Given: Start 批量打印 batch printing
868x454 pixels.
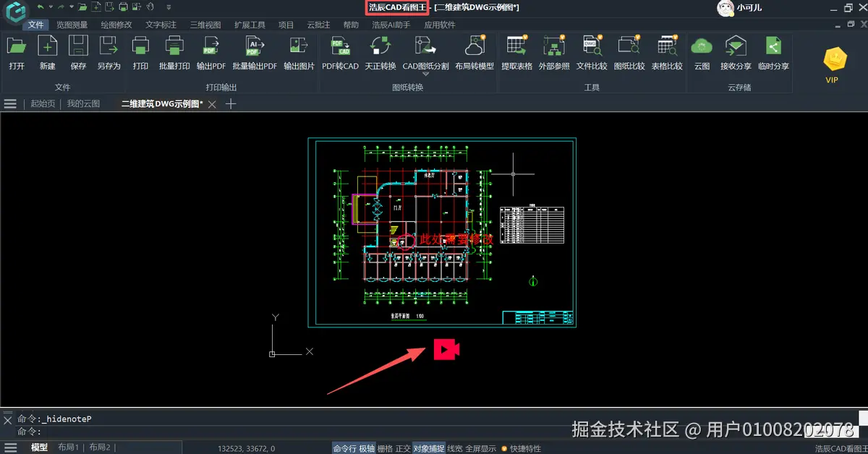Looking at the screenshot, I should click(174, 53).
